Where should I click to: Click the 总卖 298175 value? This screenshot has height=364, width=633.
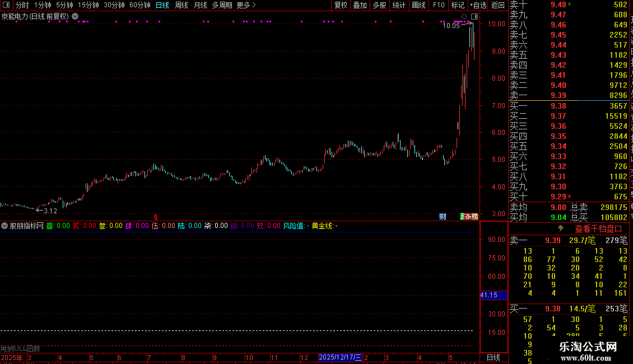click(x=613, y=207)
